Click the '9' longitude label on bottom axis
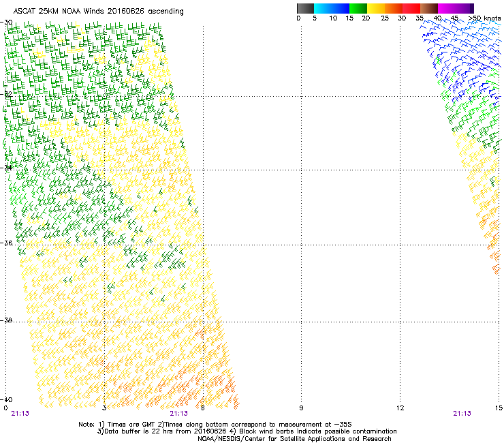504x443 pixels. tap(301, 408)
